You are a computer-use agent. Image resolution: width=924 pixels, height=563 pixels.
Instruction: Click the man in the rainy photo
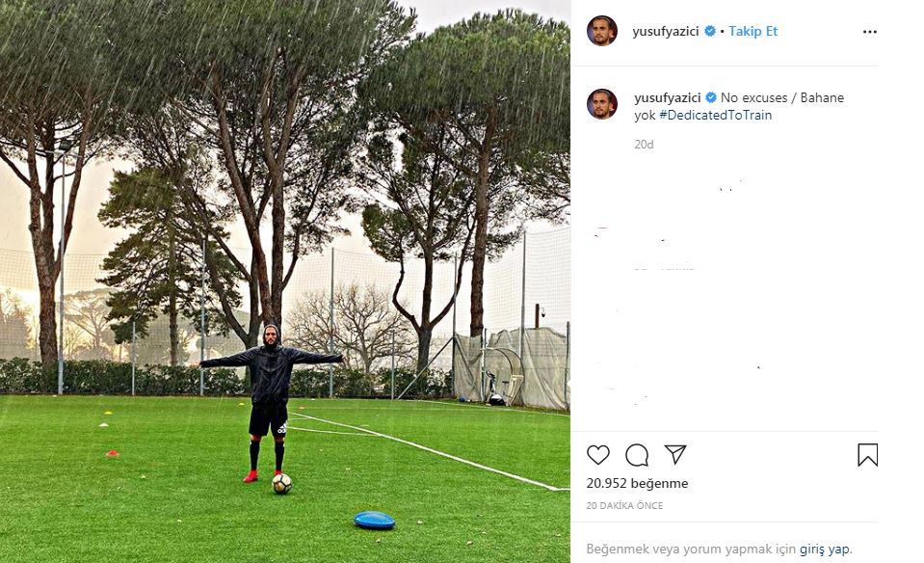coord(271,401)
